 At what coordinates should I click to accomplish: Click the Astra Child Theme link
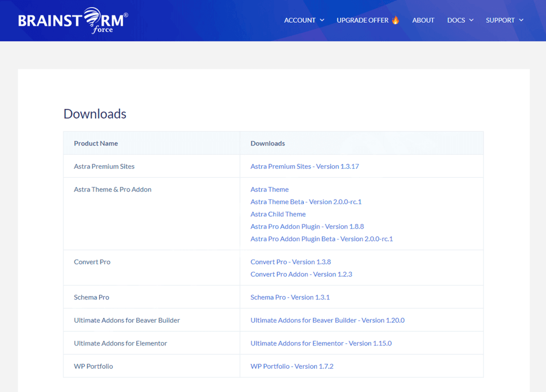tap(278, 214)
